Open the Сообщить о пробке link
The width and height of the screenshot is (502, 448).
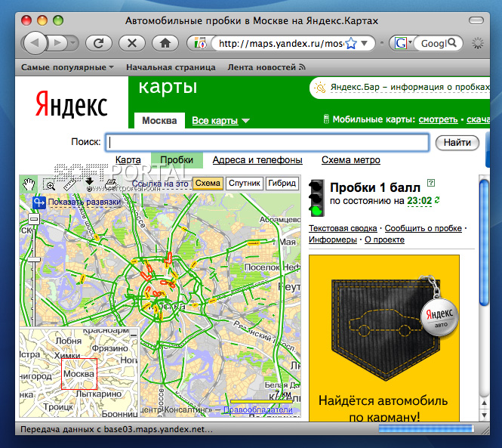(x=423, y=228)
